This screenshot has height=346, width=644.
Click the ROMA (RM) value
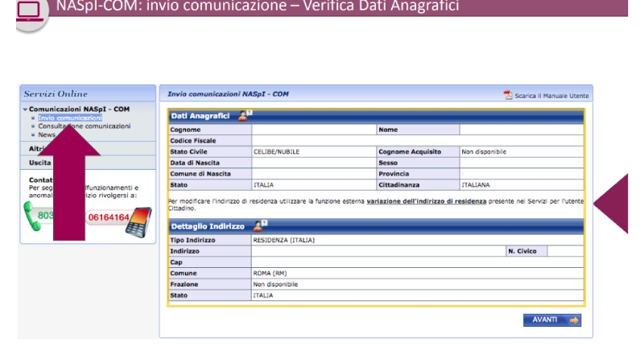click(x=270, y=274)
